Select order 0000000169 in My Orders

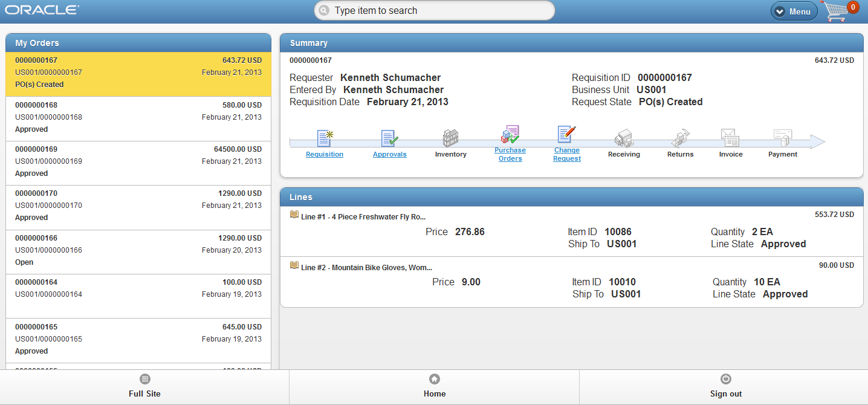click(x=138, y=163)
